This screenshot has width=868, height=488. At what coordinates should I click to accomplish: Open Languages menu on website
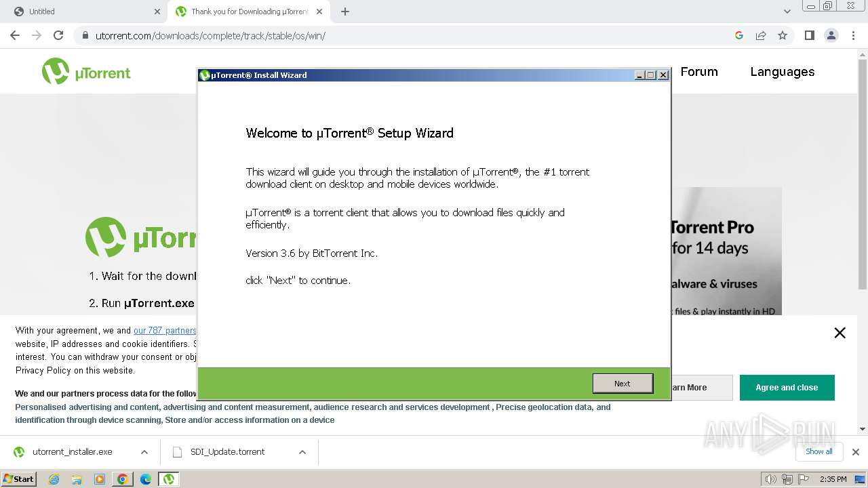782,71
